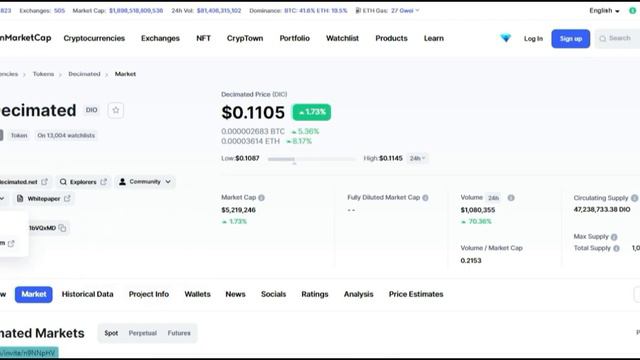The image size is (640, 360).
Task: Open the NFT menu
Action: (x=203, y=38)
